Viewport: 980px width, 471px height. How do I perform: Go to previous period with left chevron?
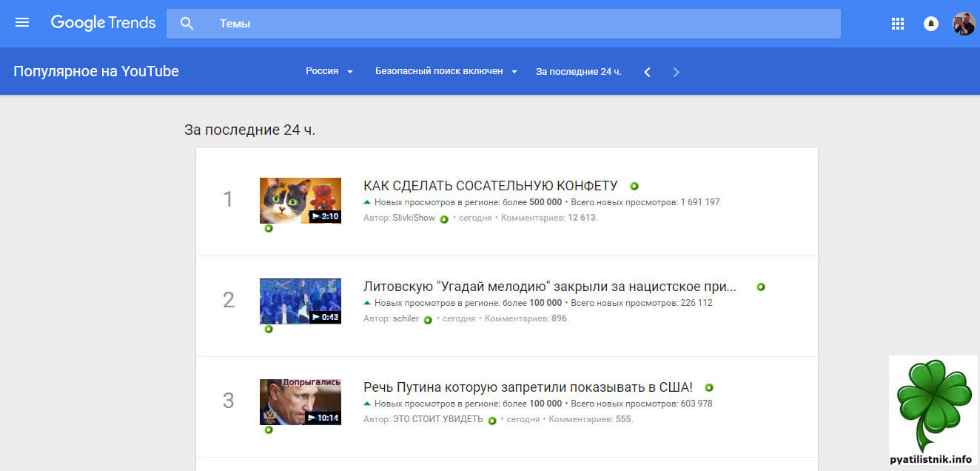[x=647, y=72]
